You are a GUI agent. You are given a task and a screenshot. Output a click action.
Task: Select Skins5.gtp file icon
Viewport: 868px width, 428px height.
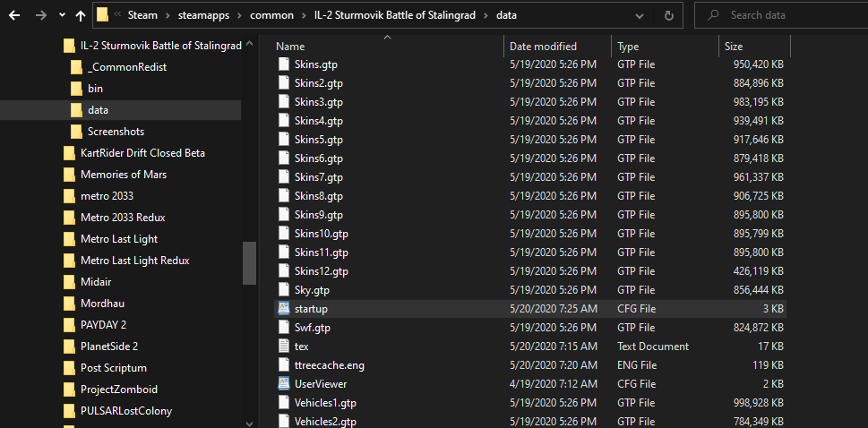click(284, 140)
